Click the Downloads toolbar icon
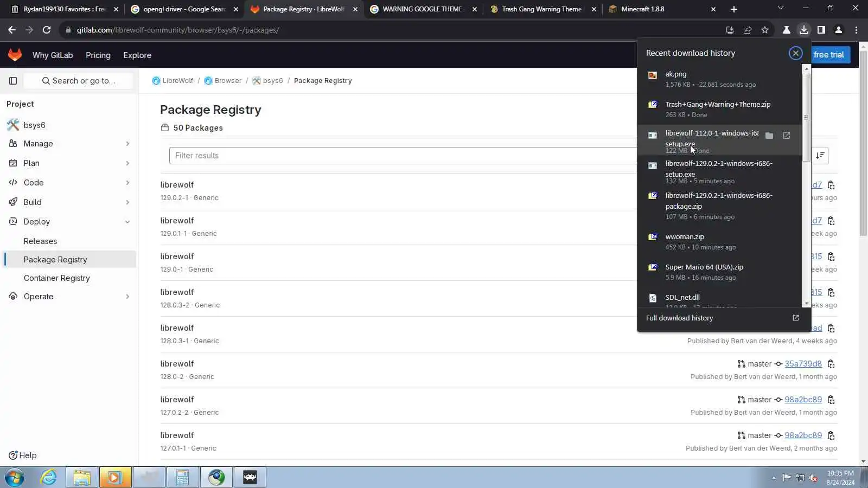 coord(803,30)
